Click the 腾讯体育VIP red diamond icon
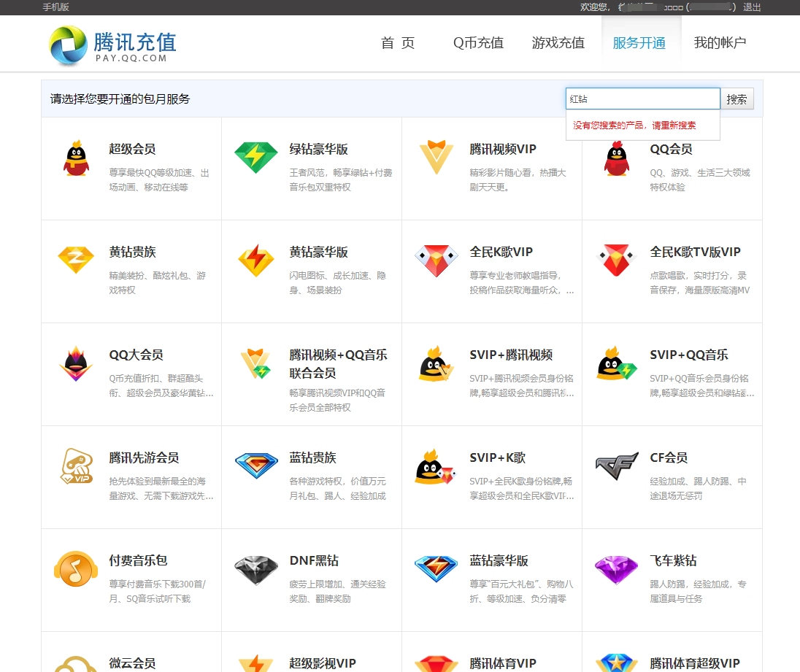800x672 pixels. pyautogui.click(x=436, y=663)
